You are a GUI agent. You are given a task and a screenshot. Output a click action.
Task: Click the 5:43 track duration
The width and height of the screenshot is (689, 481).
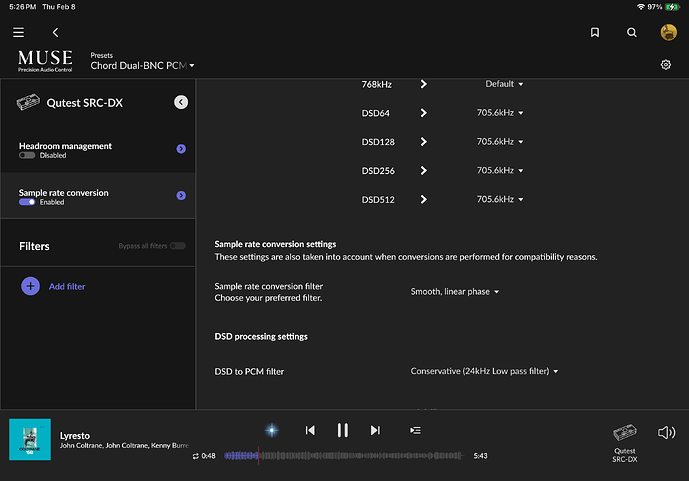point(480,456)
